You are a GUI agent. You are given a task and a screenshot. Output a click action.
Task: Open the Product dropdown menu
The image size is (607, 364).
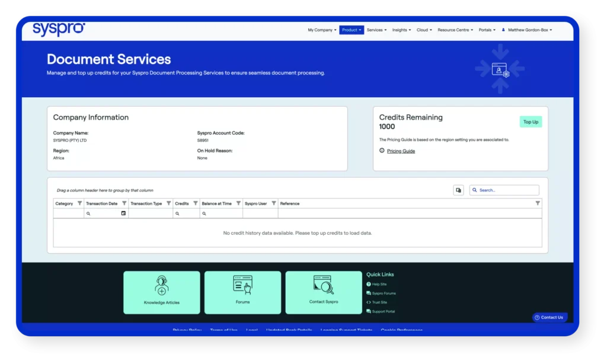352,30
